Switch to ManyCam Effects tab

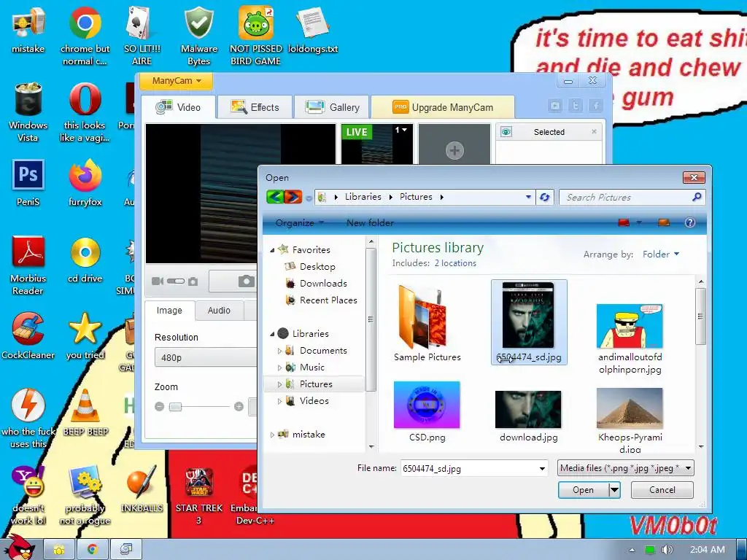(255, 107)
